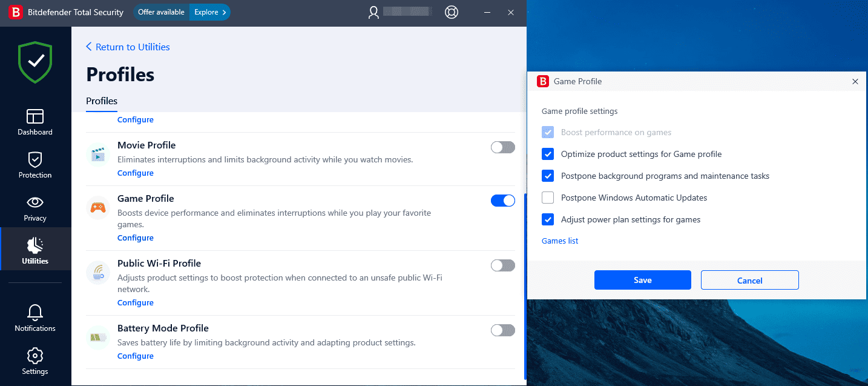The width and height of the screenshot is (868, 386).
Task: Open the user account icon
Action: (374, 12)
